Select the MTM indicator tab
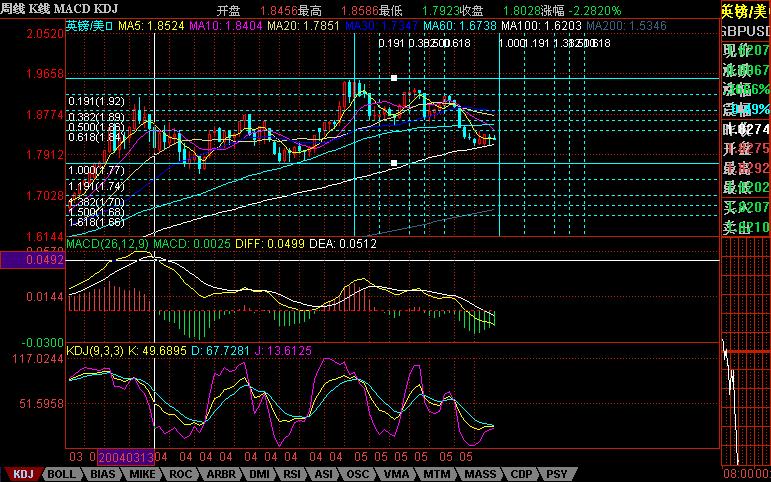Viewport: 771px width, 482px height. click(x=436, y=474)
